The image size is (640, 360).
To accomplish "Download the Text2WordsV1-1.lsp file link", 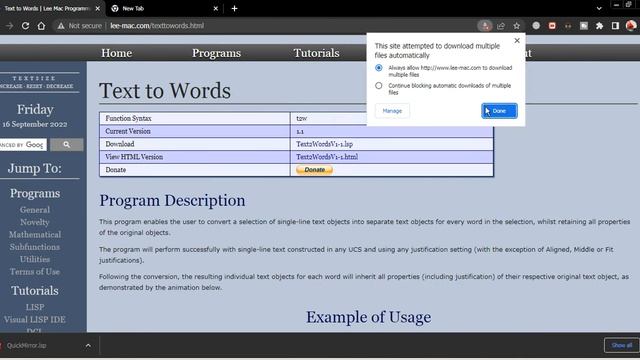I will [324, 144].
